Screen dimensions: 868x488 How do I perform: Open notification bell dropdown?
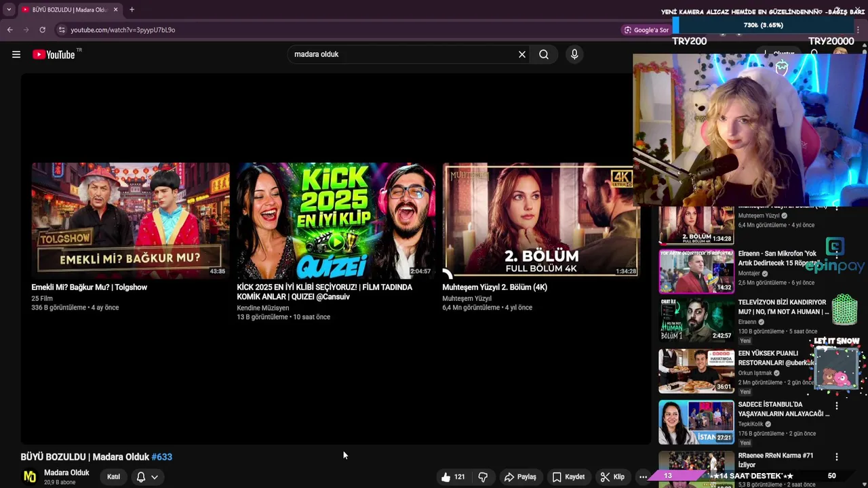click(147, 477)
